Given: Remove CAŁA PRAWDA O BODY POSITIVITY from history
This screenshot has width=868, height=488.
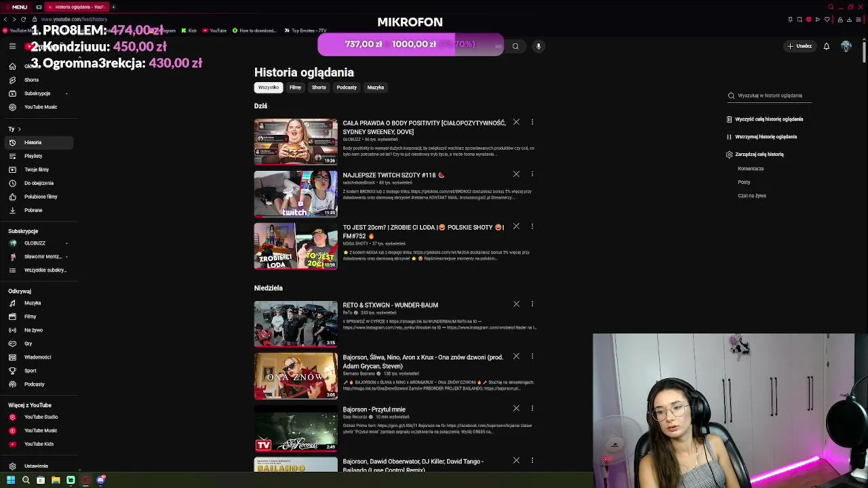Looking at the screenshot, I should [x=516, y=122].
